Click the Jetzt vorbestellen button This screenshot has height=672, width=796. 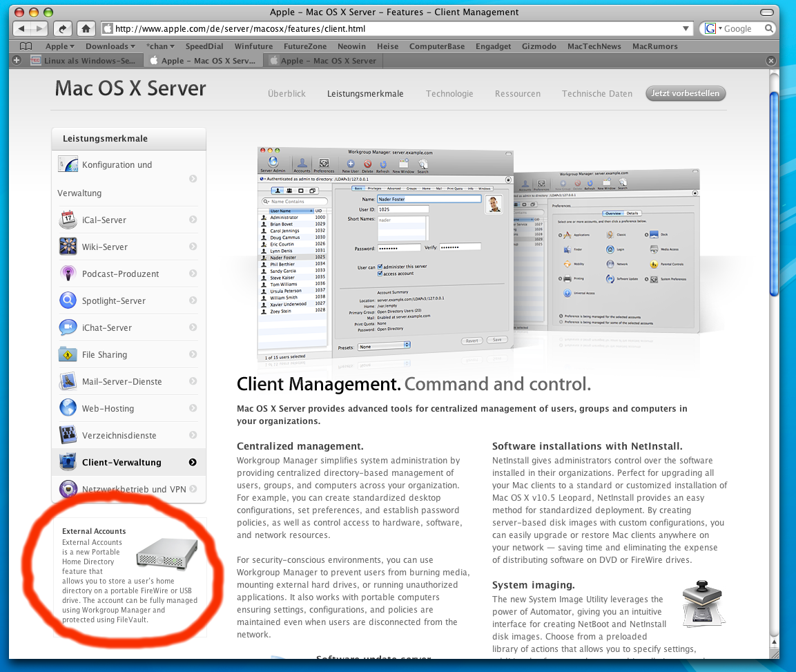tap(686, 93)
